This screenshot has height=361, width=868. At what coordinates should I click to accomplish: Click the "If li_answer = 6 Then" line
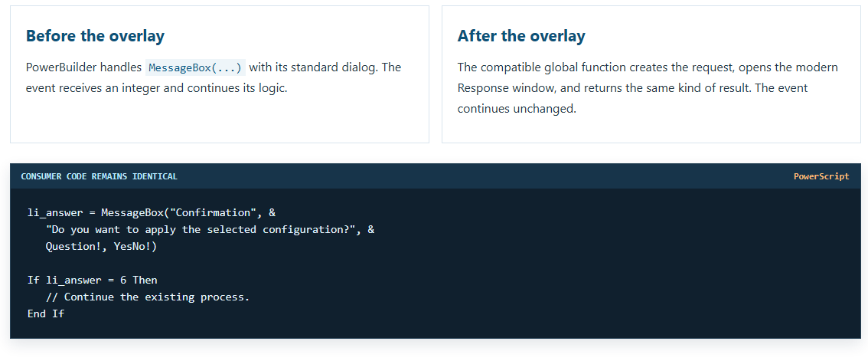[93, 280]
